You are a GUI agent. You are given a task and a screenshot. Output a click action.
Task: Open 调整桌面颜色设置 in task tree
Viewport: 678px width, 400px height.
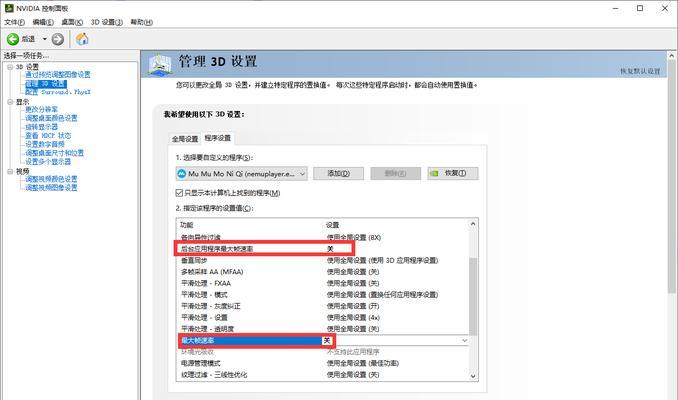[51, 118]
